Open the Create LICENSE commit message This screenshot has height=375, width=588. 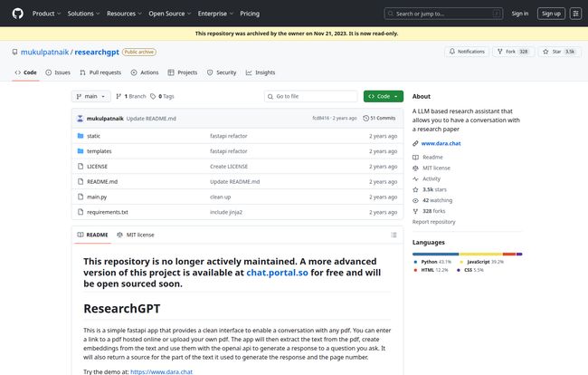229,167
